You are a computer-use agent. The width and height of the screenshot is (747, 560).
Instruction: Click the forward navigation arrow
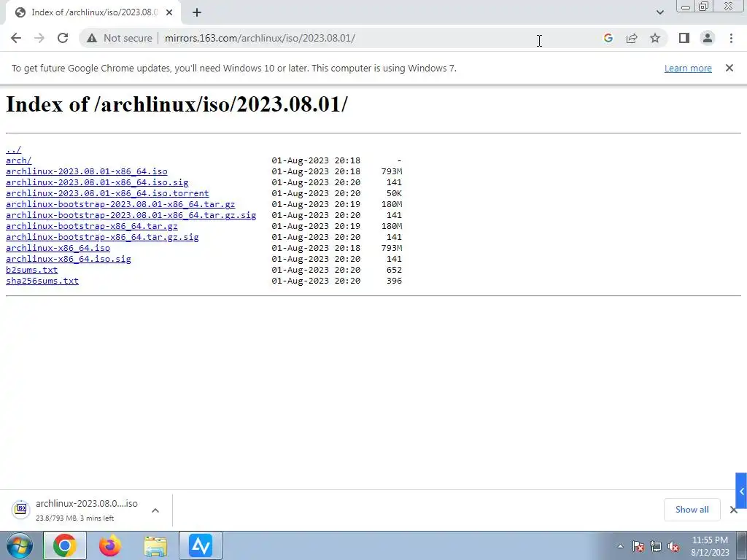pos(39,38)
